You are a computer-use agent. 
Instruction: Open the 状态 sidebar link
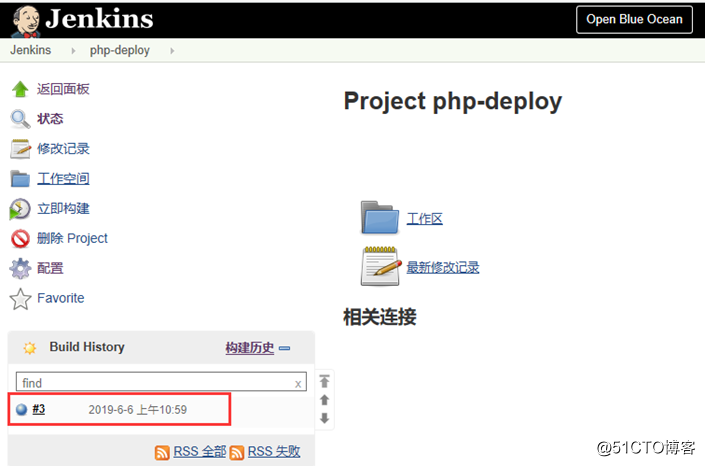point(50,119)
